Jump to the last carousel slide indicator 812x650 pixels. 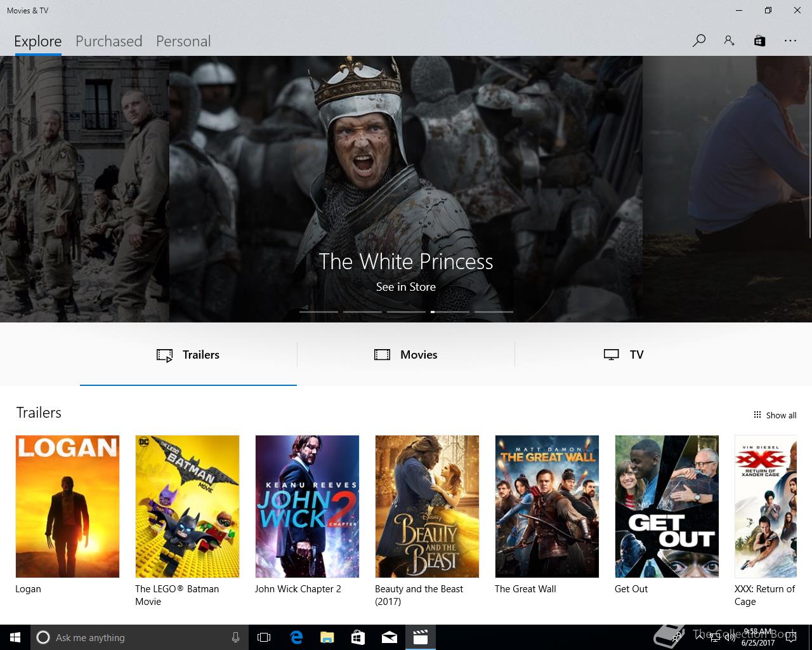pos(494,312)
